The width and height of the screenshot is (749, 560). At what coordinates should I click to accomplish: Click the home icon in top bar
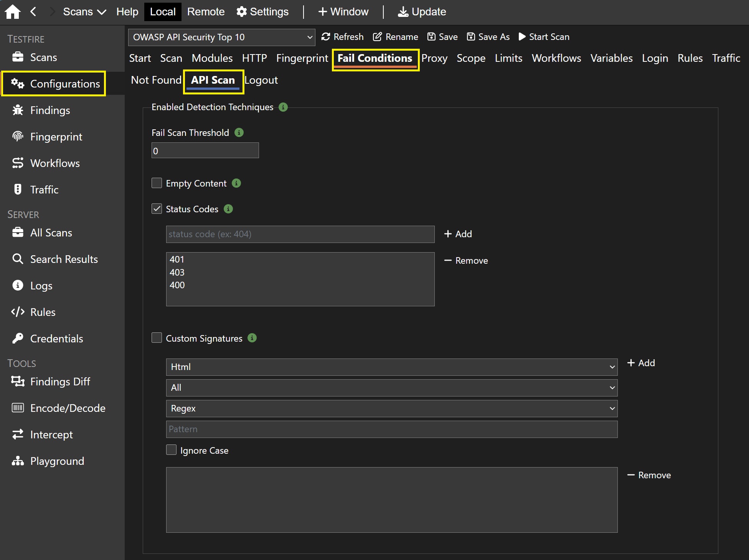tap(13, 12)
